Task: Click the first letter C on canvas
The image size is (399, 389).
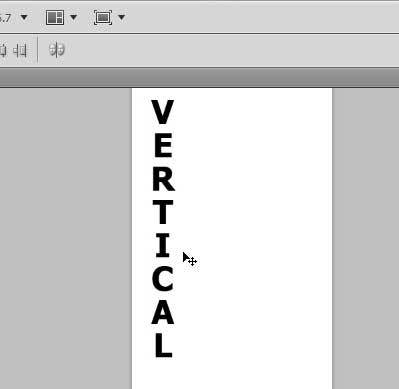Action: coord(163,279)
